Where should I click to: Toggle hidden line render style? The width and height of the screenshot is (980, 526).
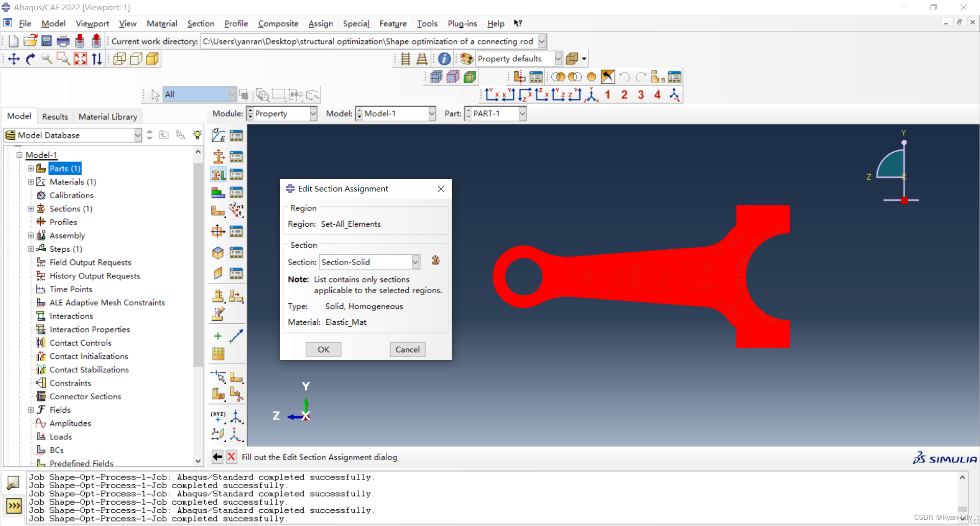click(x=136, y=59)
